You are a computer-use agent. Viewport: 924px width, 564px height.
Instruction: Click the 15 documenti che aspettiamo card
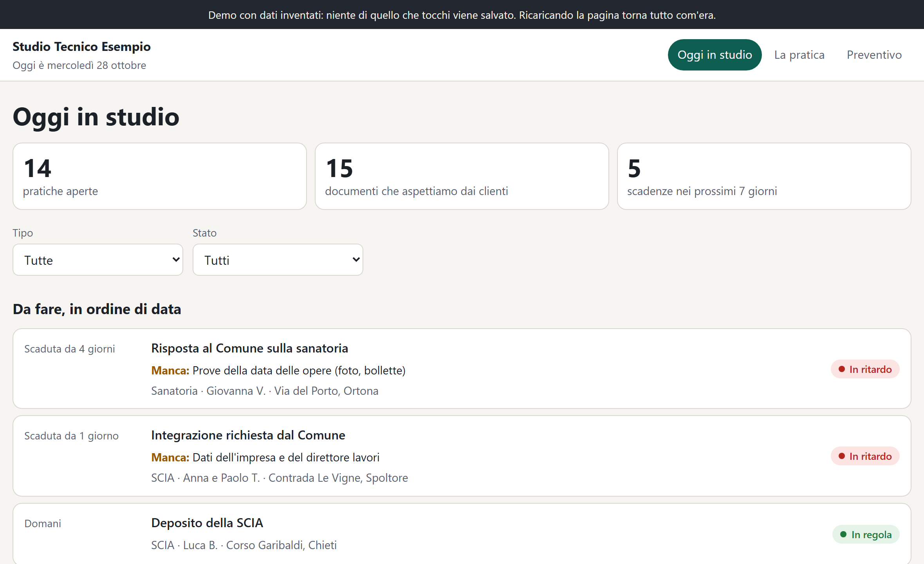pos(462,176)
